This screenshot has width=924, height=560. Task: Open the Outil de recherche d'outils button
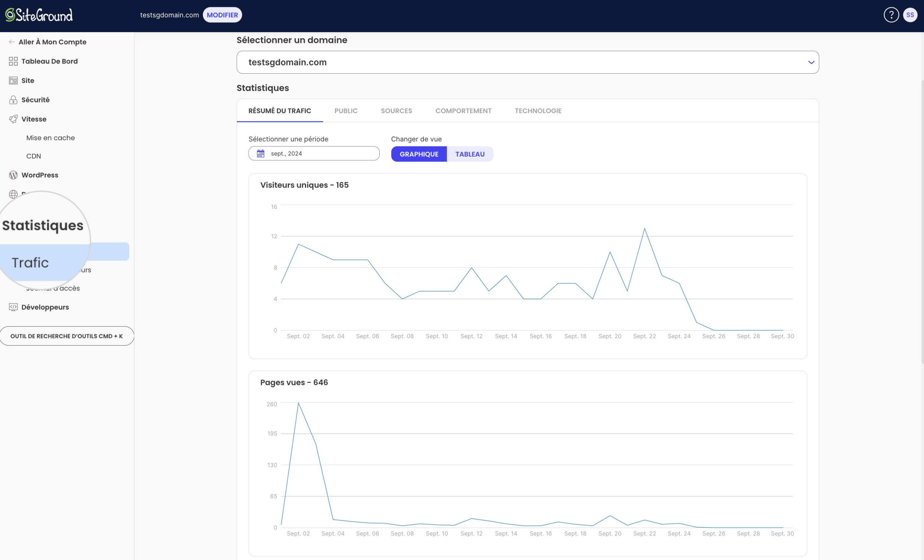(x=67, y=336)
